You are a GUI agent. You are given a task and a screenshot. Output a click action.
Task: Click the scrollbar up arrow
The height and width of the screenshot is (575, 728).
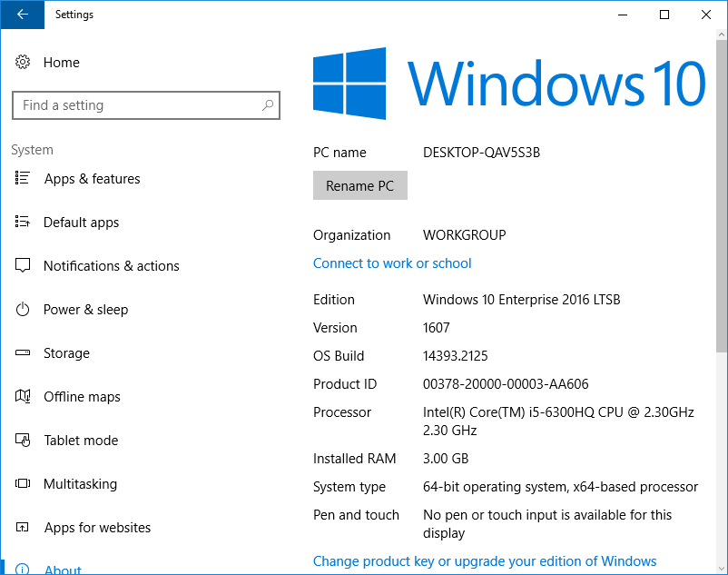click(x=721, y=35)
